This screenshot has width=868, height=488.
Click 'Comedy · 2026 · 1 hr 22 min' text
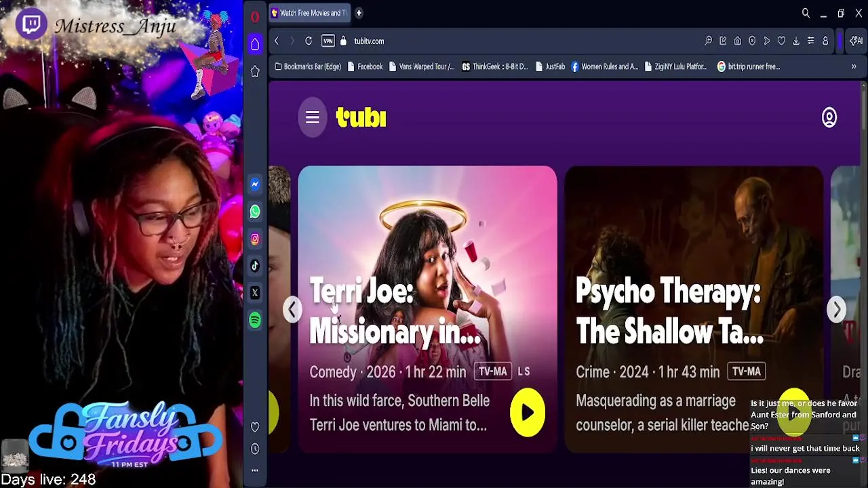pyautogui.click(x=388, y=372)
